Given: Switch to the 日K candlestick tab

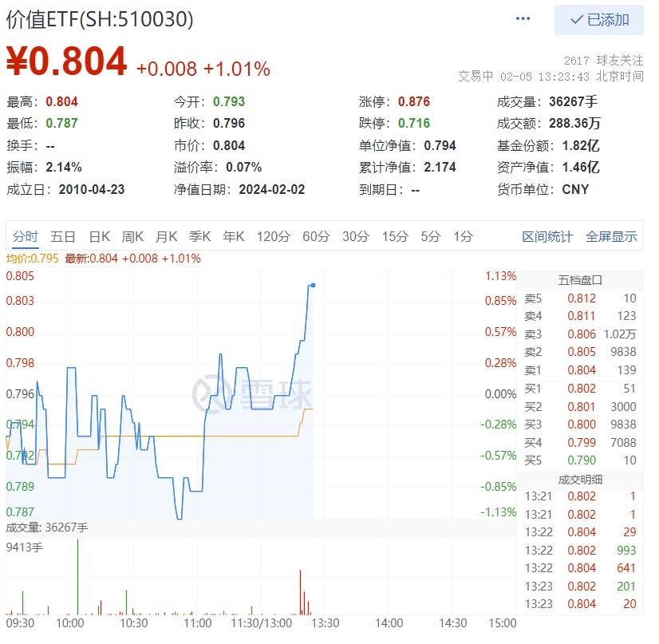Looking at the screenshot, I should 97,236.
